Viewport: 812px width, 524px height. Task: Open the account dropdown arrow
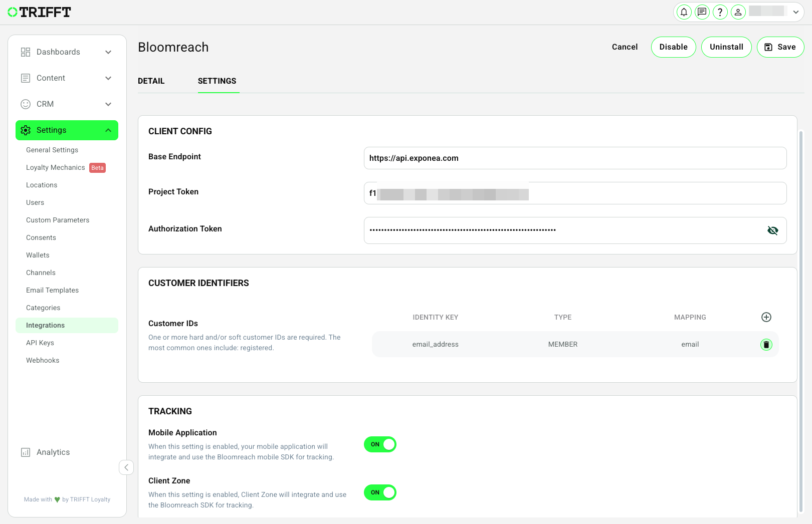click(796, 12)
